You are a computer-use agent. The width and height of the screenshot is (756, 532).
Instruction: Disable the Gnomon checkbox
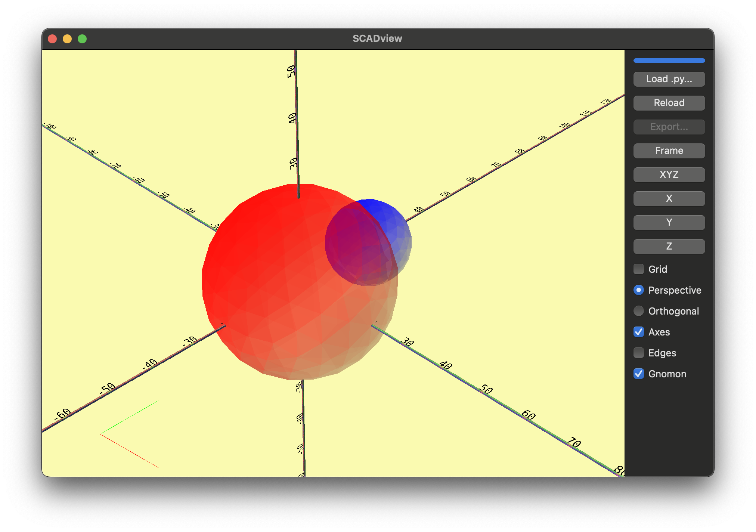point(639,374)
